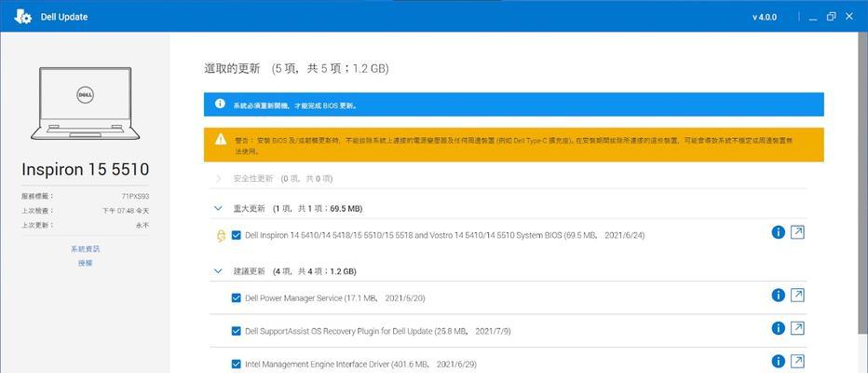Click the service tag 71PXS93
868x373 pixels.
tap(136, 196)
